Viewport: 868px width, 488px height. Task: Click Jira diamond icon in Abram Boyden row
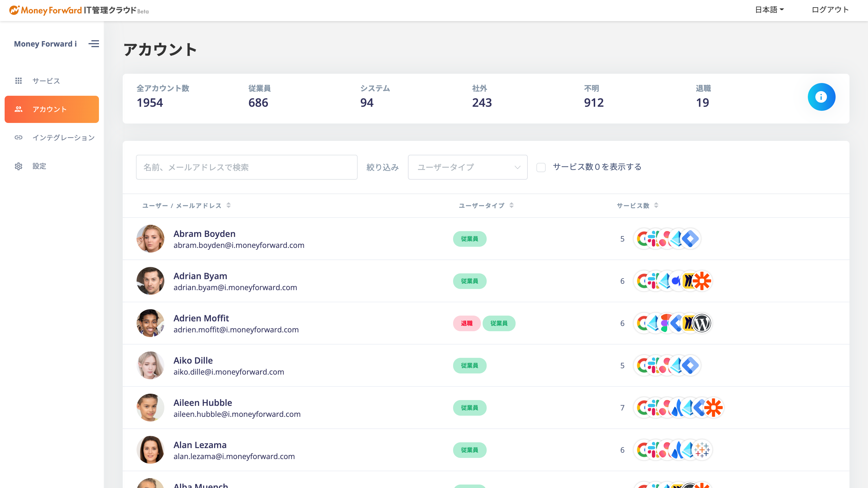coord(691,239)
